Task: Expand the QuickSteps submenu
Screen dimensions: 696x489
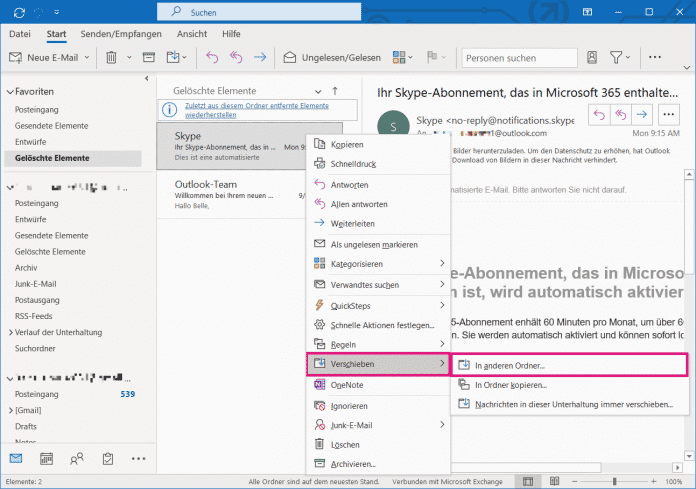Action: click(x=378, y=306)
